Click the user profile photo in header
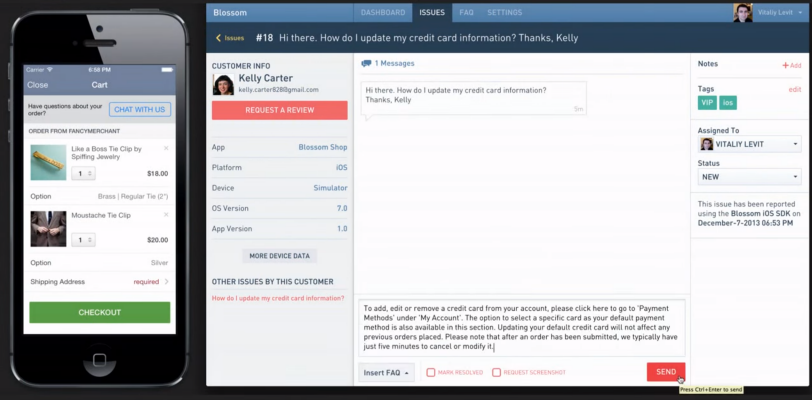This screenshot has height=400, width=812. click(x=743, y=13)
